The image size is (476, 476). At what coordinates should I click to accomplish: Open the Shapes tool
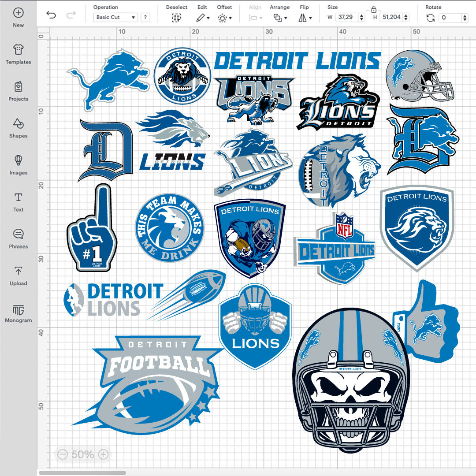pyautogui.click(x=18, y=123)
